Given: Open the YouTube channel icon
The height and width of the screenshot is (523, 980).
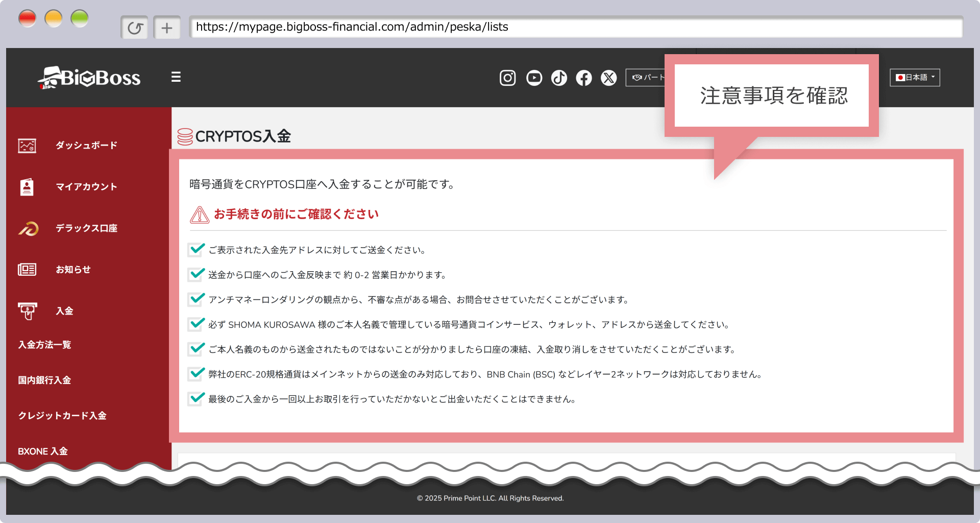Looking at the screenshot, I should click(534, 78).
